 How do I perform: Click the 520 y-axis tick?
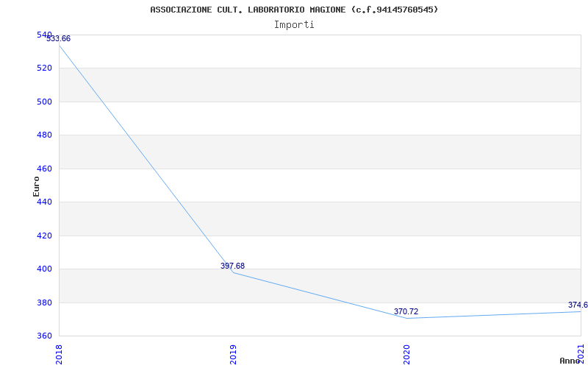pyautogui.click(x=44, y=68)
